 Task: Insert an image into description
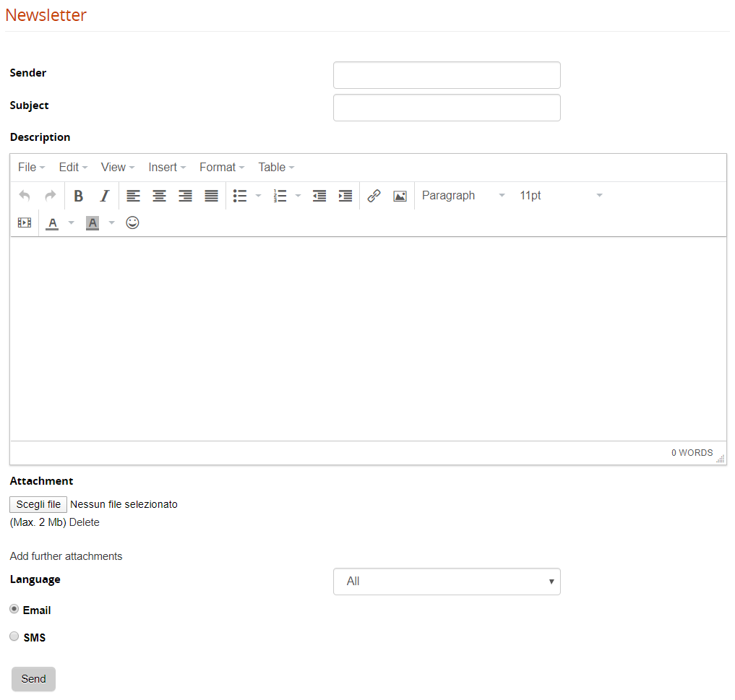pos(400,196)
